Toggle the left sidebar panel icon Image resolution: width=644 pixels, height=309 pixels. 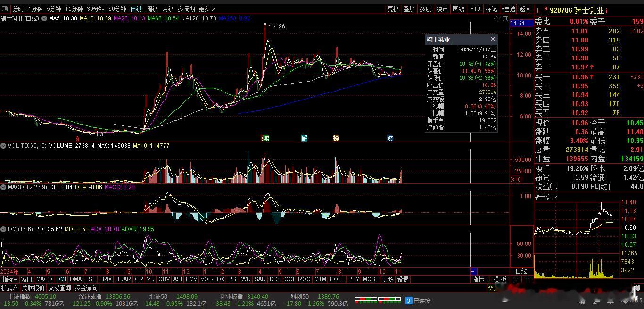click(5, 9)
